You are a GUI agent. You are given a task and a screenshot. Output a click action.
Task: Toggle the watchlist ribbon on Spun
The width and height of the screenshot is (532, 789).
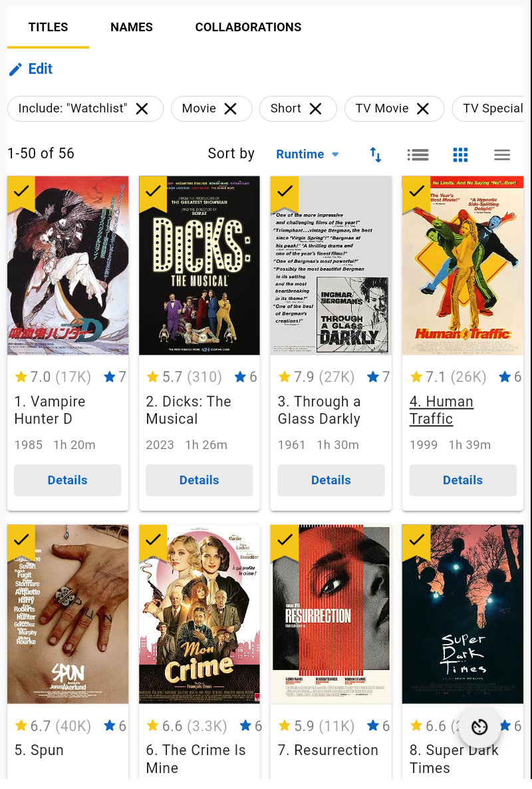tap(21, 540)
